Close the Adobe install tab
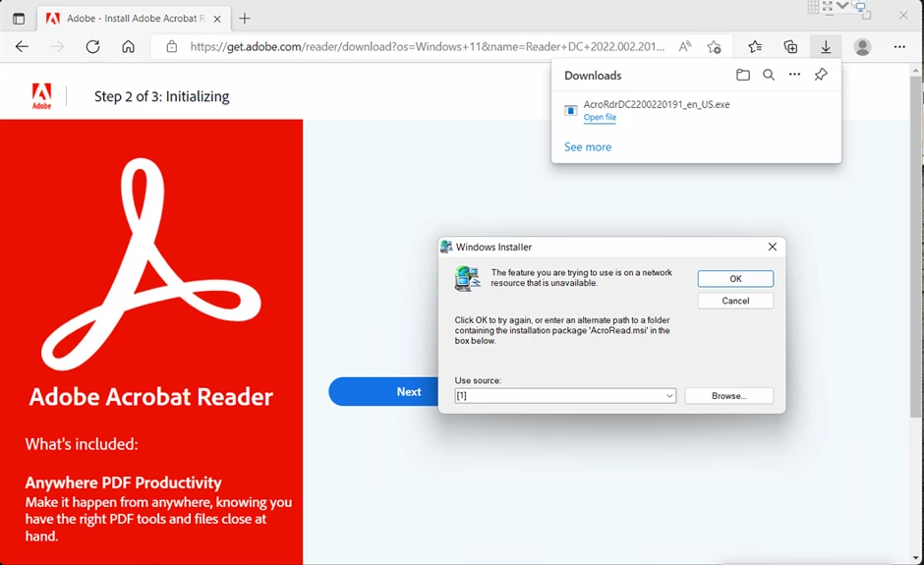 coord(217,19)
